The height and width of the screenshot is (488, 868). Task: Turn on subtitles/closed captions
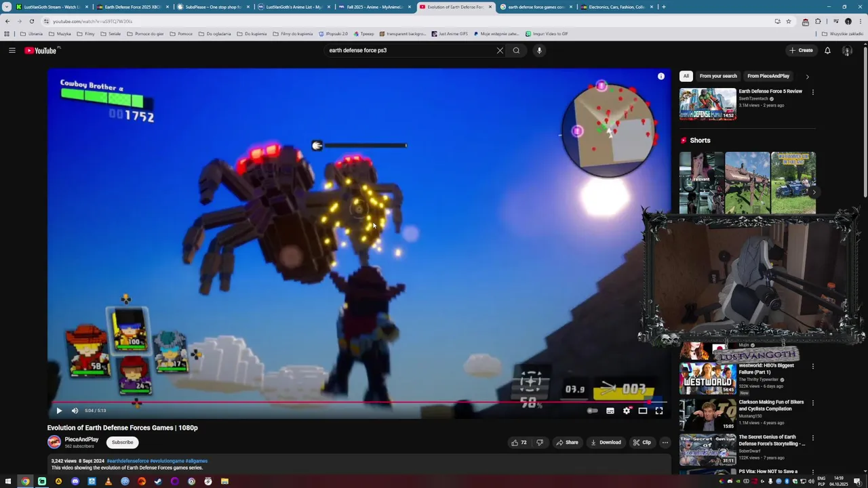[610, 411]
